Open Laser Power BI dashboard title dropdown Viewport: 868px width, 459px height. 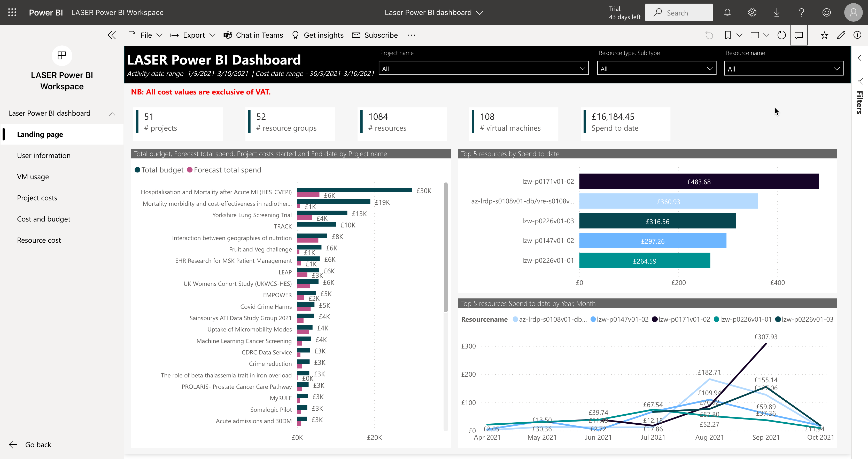click(434, 12)
